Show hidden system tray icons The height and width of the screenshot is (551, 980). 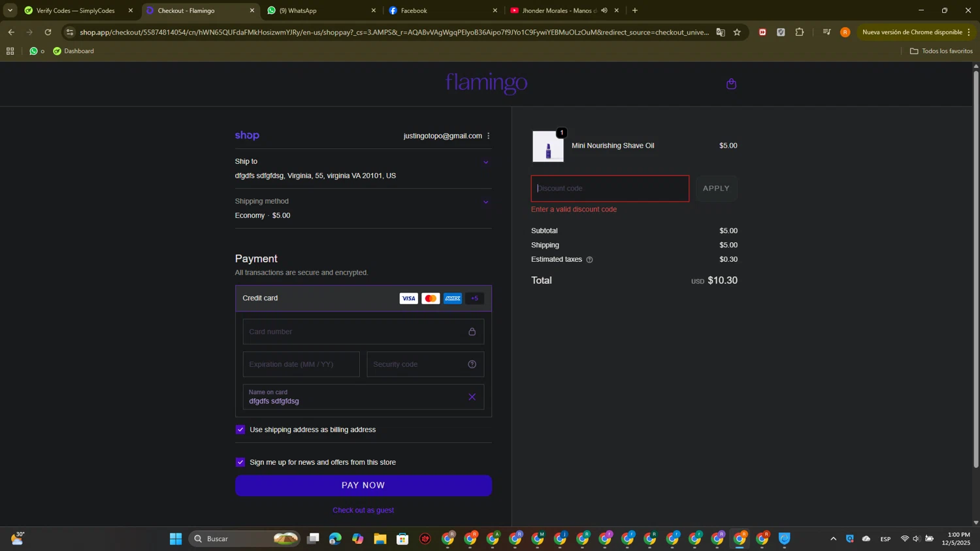click(x=833, y=539)
